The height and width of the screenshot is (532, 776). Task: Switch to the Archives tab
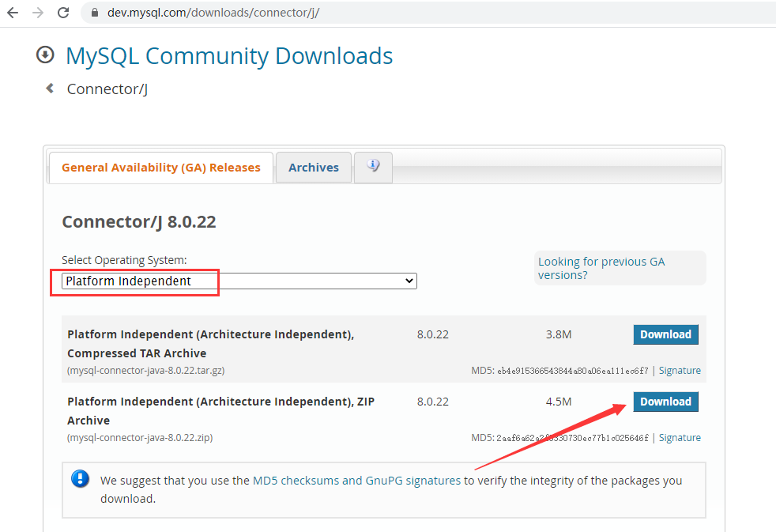(313, 167)
